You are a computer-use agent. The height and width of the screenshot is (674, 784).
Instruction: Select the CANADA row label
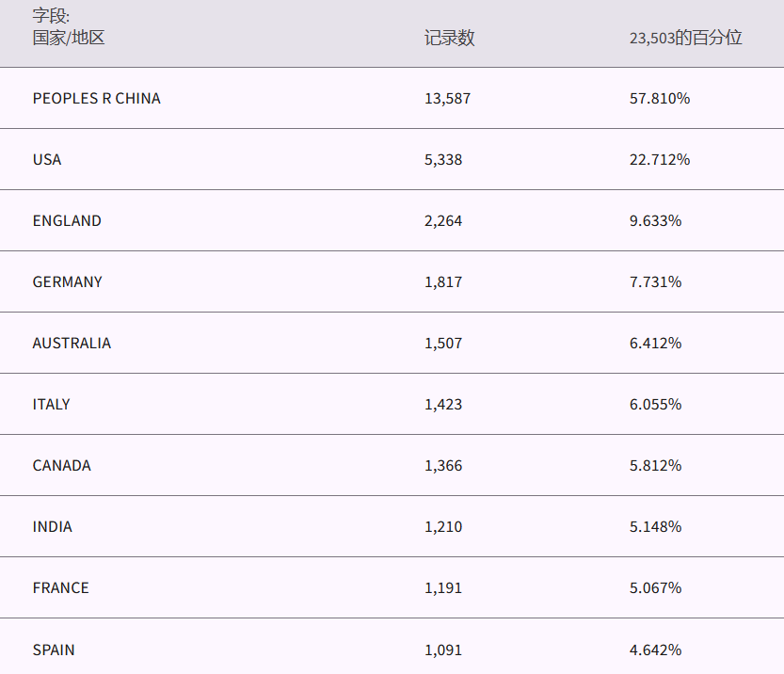(x=61, y=465)
